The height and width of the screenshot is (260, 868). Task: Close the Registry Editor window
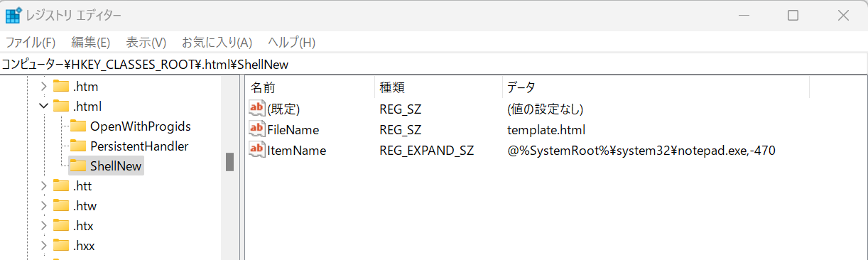tap(843, 15)
